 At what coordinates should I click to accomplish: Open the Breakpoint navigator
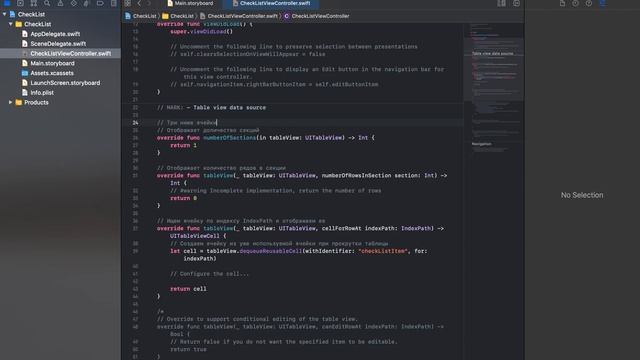click(100, 3)
